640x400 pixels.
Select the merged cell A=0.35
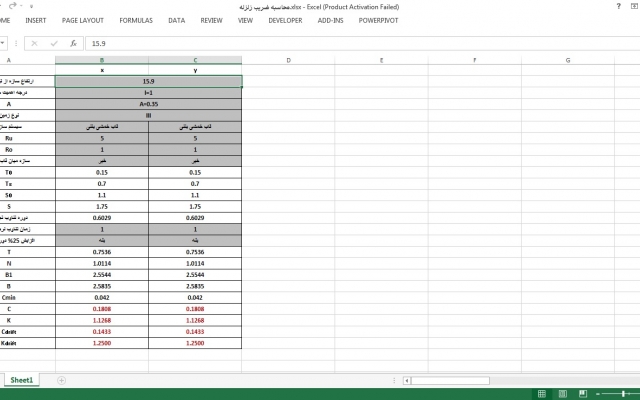click(149, 104)
